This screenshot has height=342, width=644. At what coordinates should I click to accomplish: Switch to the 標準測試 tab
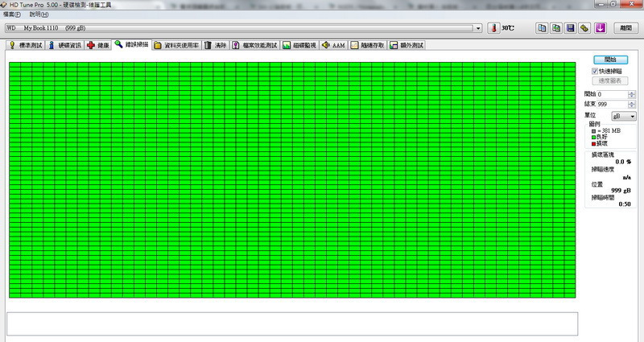pyautogui.click(x=26, y=45)
